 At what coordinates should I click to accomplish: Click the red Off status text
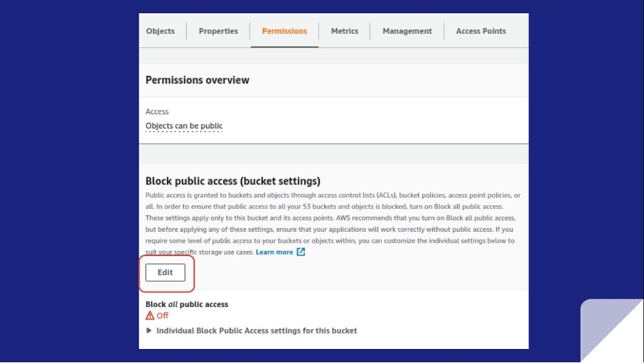162,316
